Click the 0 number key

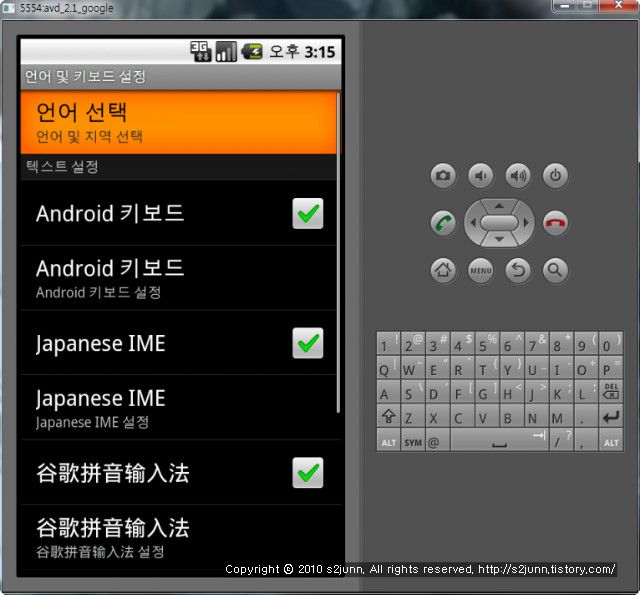click(x=611, y=343)
